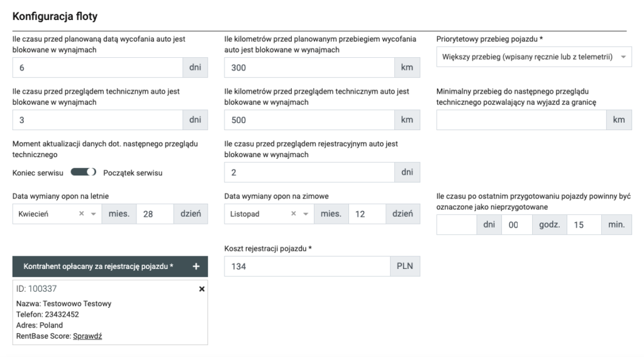Click the summer tire change day field 28
Screen dimensions: 644x357
(x=155, y=214)
